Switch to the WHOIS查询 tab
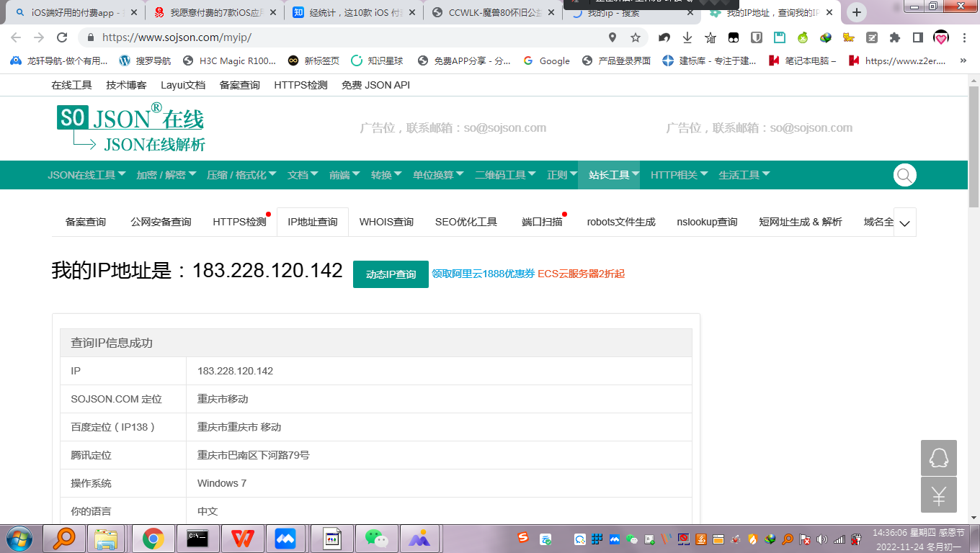 click(x=386, y=222)
